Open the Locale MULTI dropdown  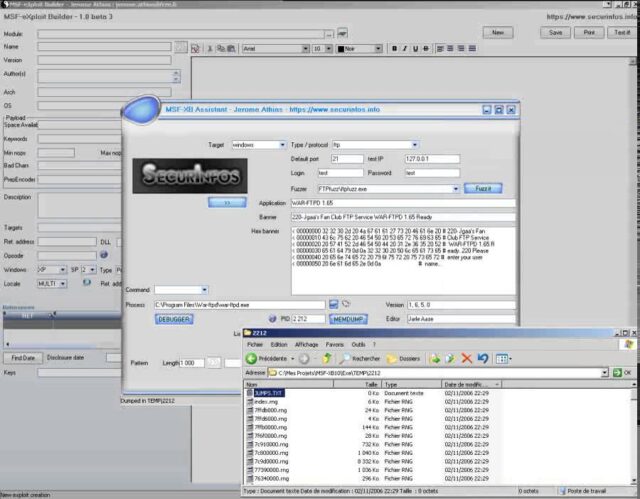(x=63, y=284)
